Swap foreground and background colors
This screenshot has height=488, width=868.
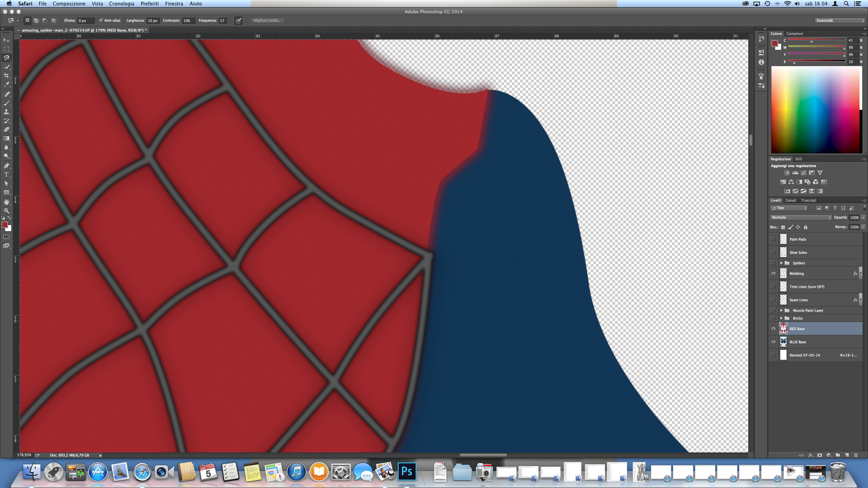[9, 218]
